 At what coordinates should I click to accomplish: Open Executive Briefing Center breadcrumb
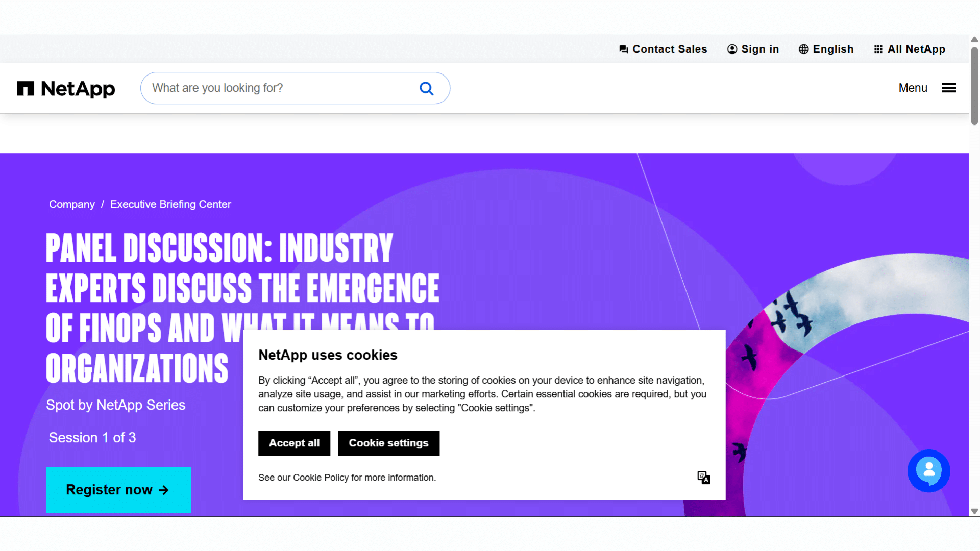(170, 204)
